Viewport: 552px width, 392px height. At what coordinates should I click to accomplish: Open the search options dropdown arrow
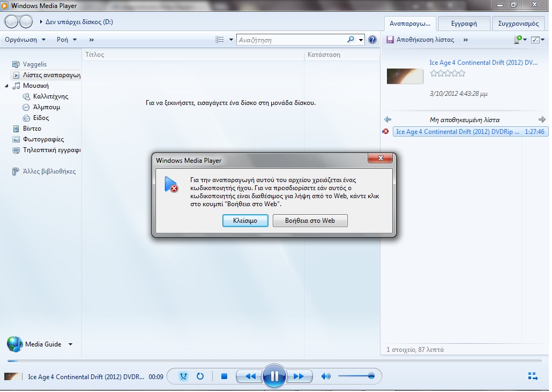pos(361,40)
